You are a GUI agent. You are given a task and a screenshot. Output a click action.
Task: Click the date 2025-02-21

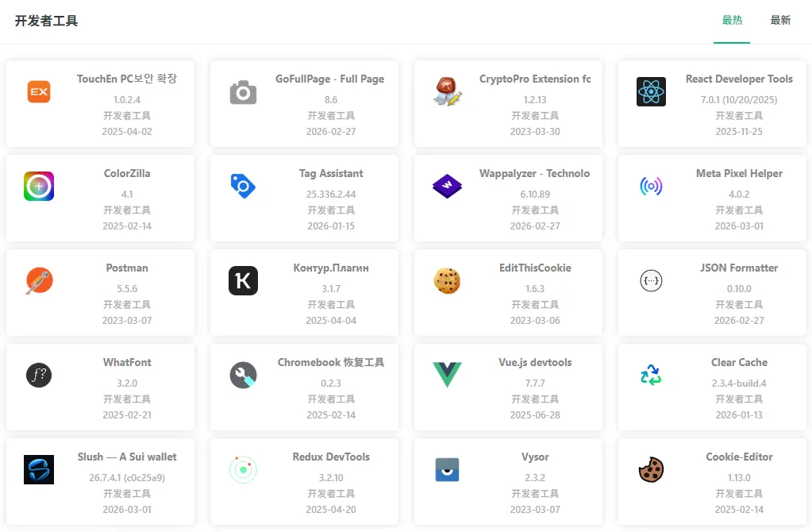tap(127, 415)
